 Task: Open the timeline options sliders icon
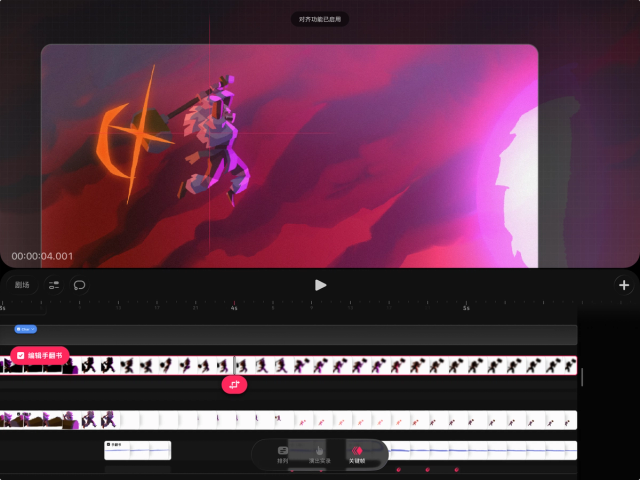point(54,285)
